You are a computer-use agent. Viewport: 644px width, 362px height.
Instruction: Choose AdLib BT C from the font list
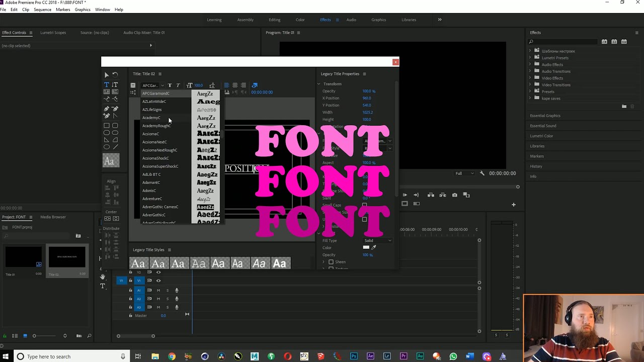(x=151, y=174)
